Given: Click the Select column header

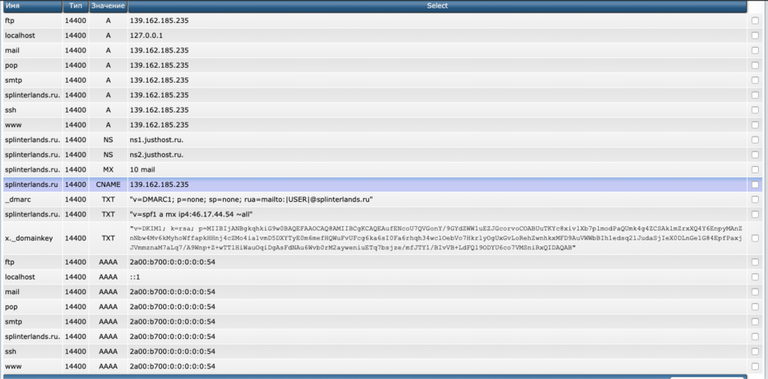Looking at the screenshot, I should coord(437,6).
